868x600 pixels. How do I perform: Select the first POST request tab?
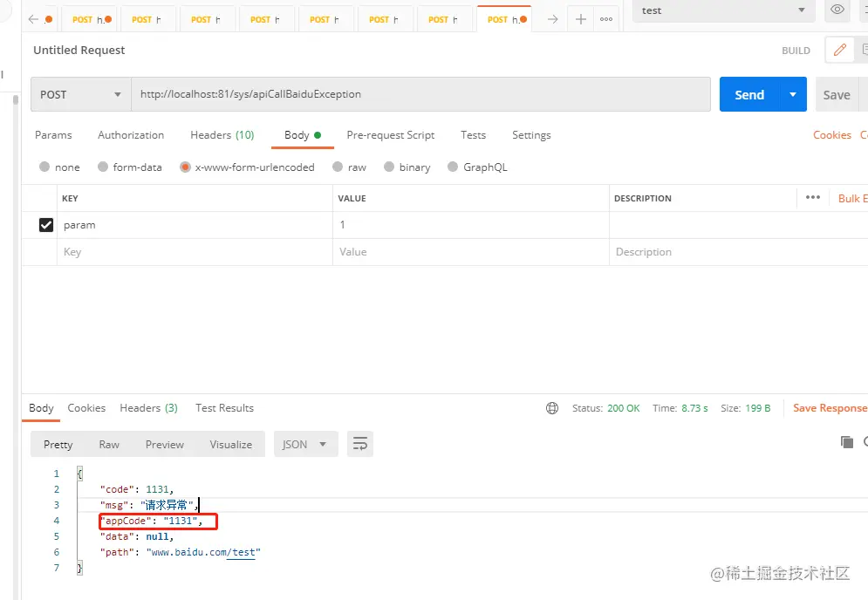pos(88,19)
